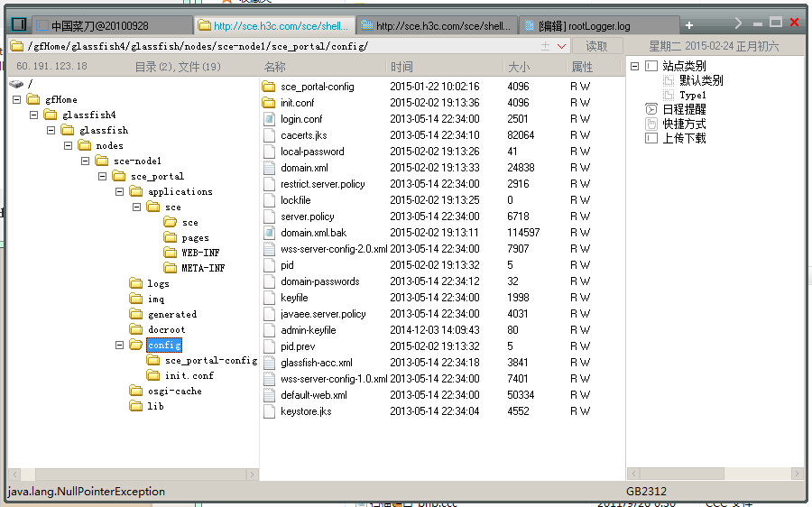Image resolution: width=812 pixels, height=507 pixels.
Task: Select the server.policy file
Action: pyautogui.click(x=307, y=217)
